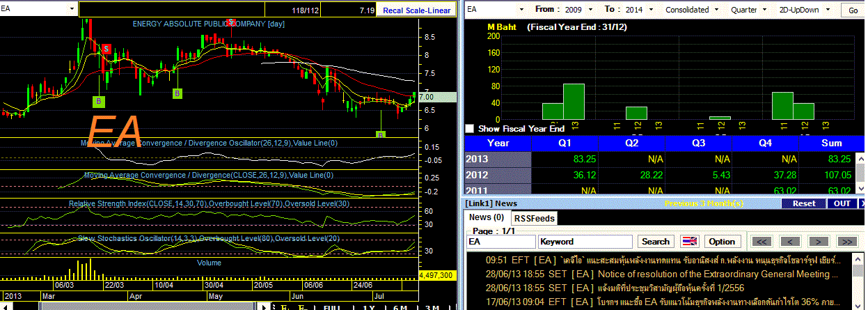This screenshot has height=310, width=868.
Task: Switch to the RSSFeeds tab
Action: pos(535,218)
